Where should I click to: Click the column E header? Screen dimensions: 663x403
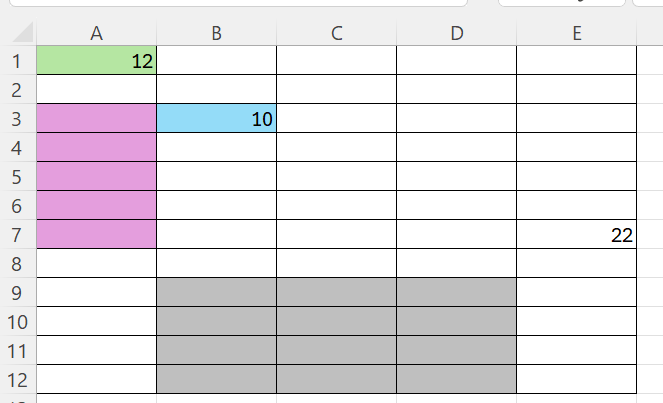tap(576, 33)
